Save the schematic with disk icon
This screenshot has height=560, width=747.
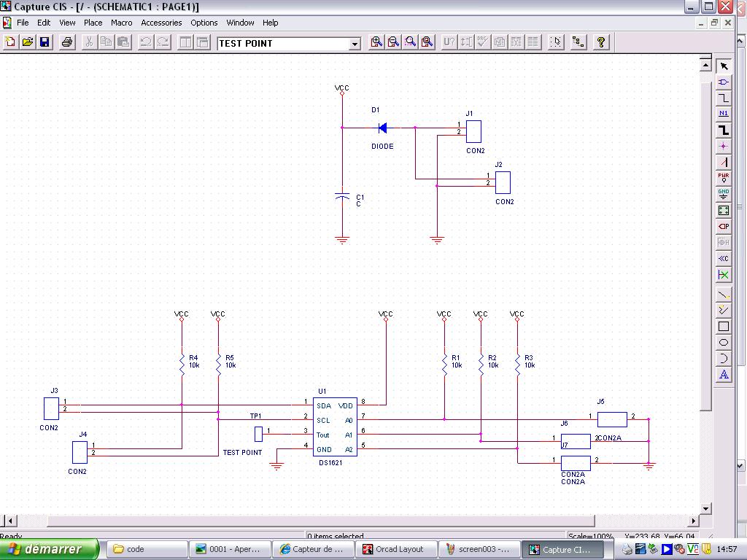pyautogui.click(x=44, y=42)
